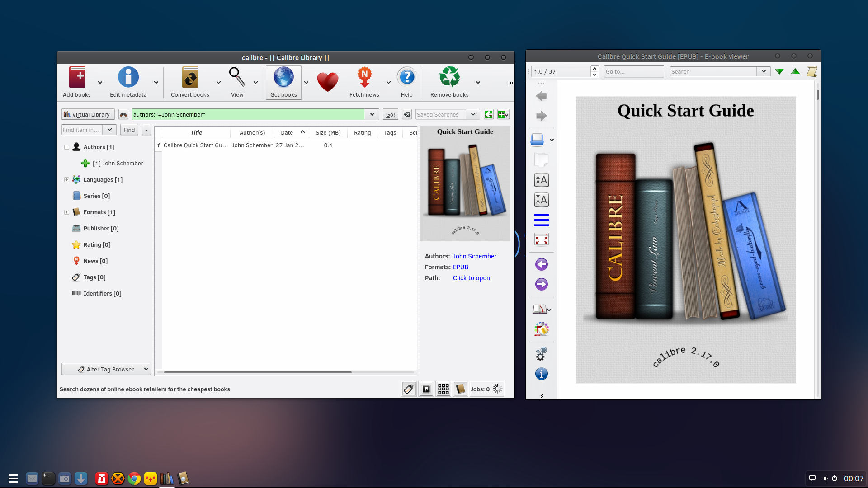Open John Schember author link
Screen dimensions: 868x488
tap(474, 256)
